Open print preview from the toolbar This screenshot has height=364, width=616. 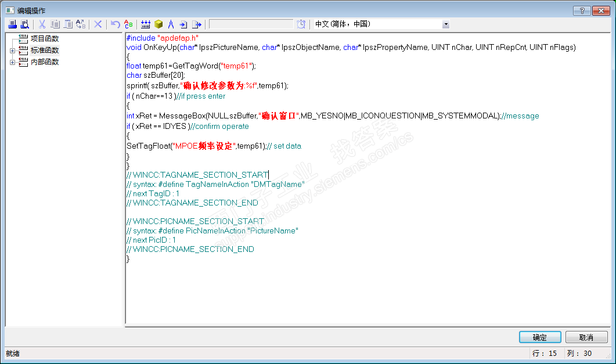tap(25, 24)
